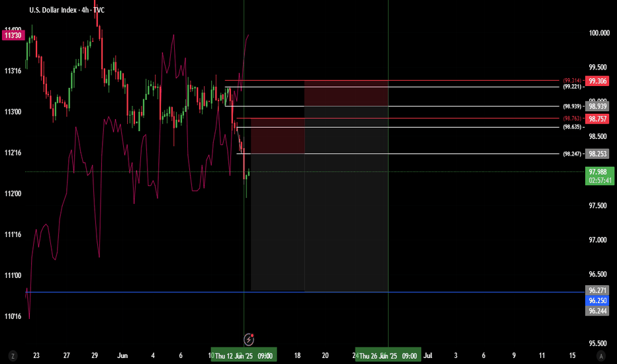Click the 18 date tick on time axis

tap(297, 356)
